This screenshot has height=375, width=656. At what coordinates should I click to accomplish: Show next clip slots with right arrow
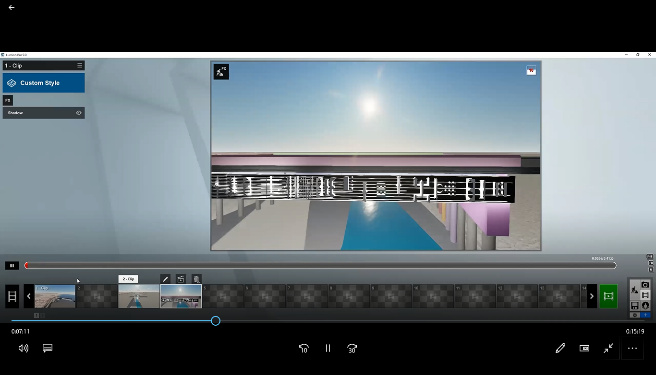pyautogui.click(x=592, y=296)
